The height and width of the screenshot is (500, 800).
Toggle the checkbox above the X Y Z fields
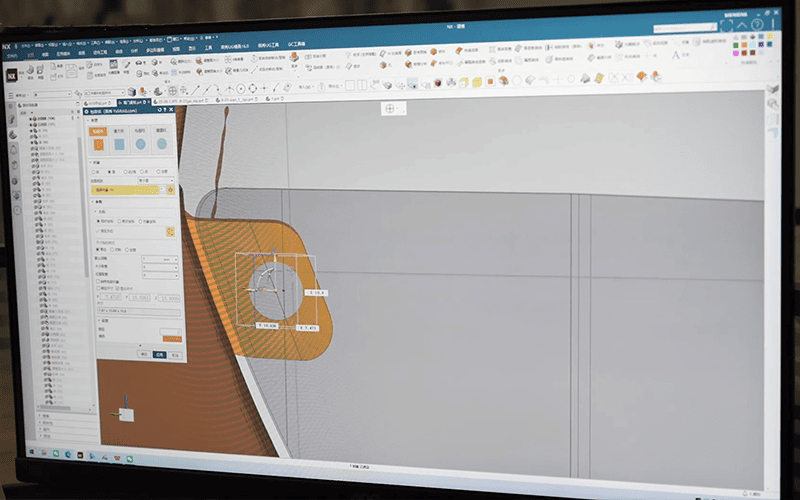coord(98,288)
